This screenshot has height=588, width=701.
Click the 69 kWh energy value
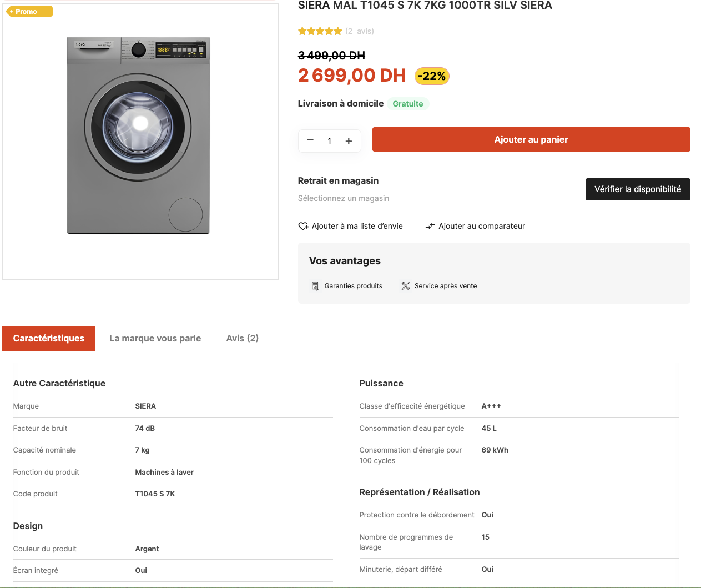(495, 450)
